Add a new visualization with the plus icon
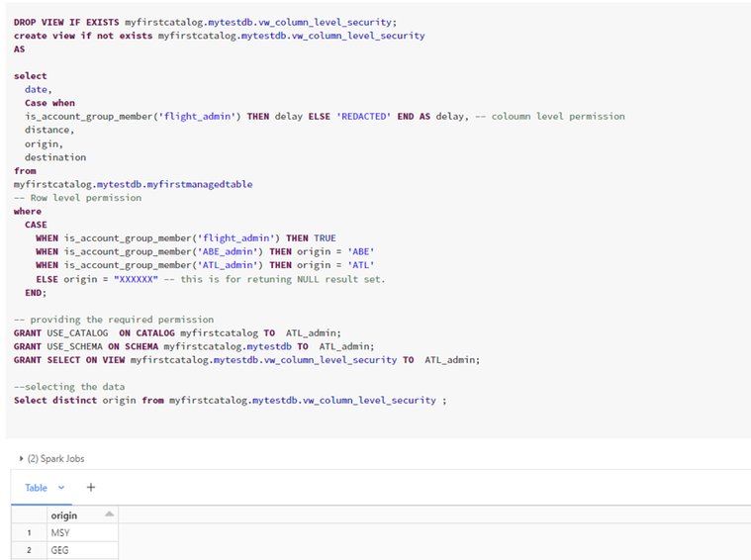Viewport: 751px width, 560px height. (x=90, y=487)
